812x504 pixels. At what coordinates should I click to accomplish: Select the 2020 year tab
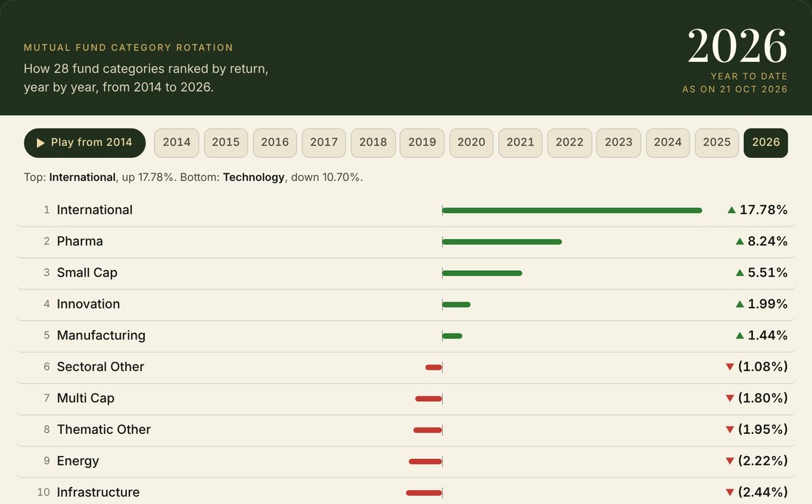coord(471,143)
